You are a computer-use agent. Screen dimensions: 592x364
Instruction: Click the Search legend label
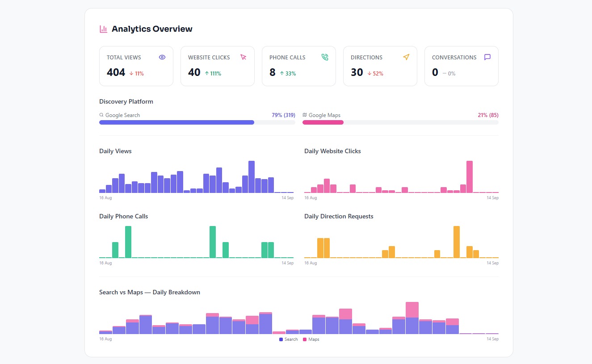(x=291, y=339)
